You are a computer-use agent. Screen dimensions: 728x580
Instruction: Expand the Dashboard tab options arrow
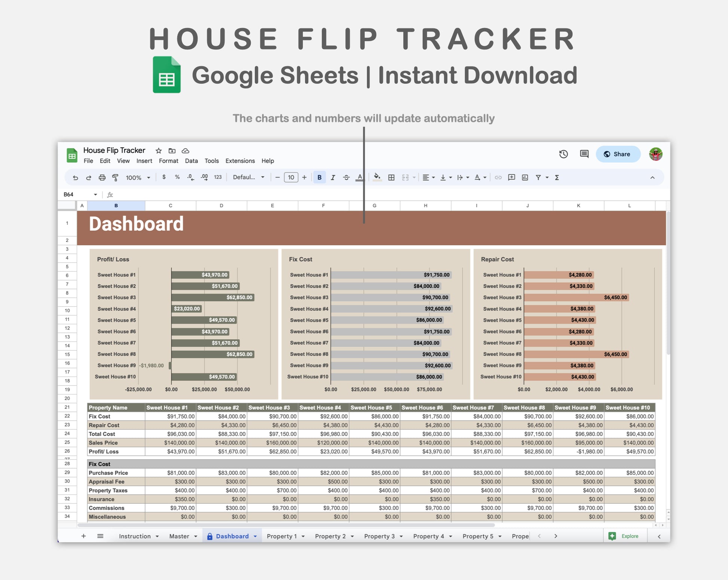(255, 536)
